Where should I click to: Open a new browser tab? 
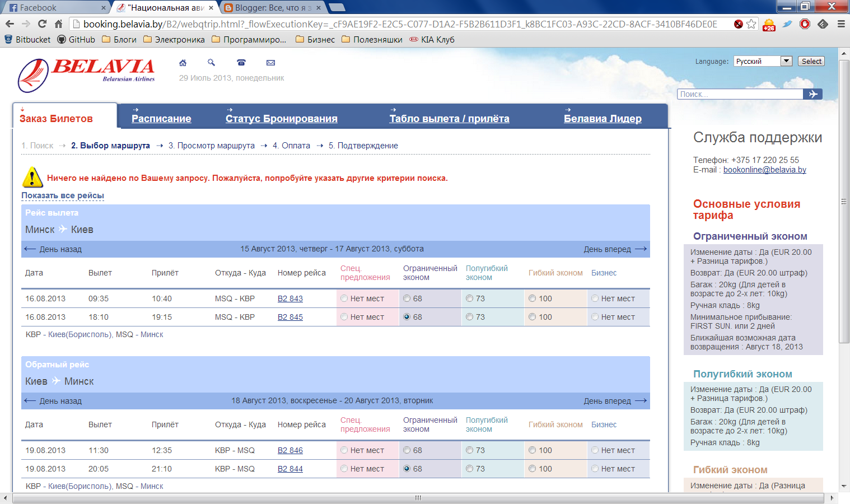[337, 7]
